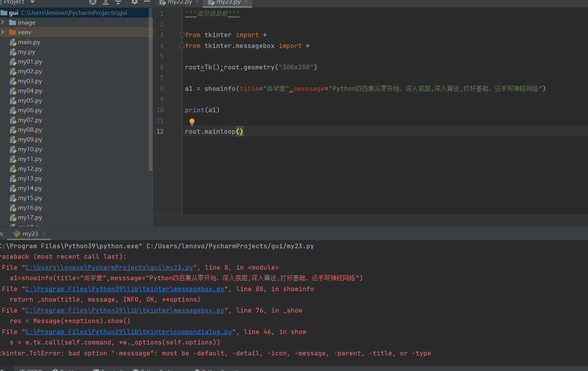Click the python.exe command line in the Run output
Screen dimensions: 588x371
pyautogui.click(x=157, y=246)
